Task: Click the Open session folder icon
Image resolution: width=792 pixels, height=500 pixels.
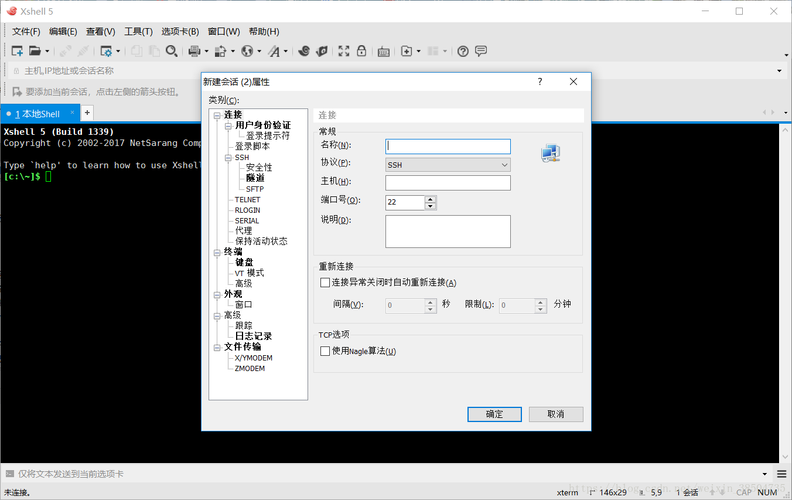Action: pos(34,51)
